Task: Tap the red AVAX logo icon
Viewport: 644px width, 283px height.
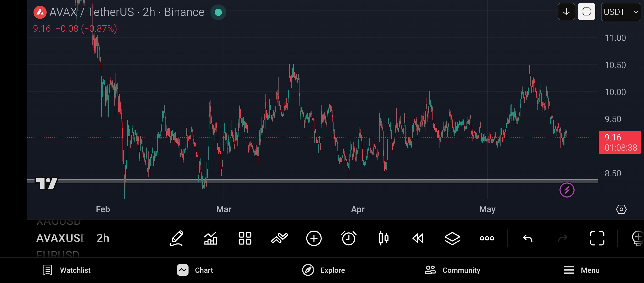Action: point(40,12)
